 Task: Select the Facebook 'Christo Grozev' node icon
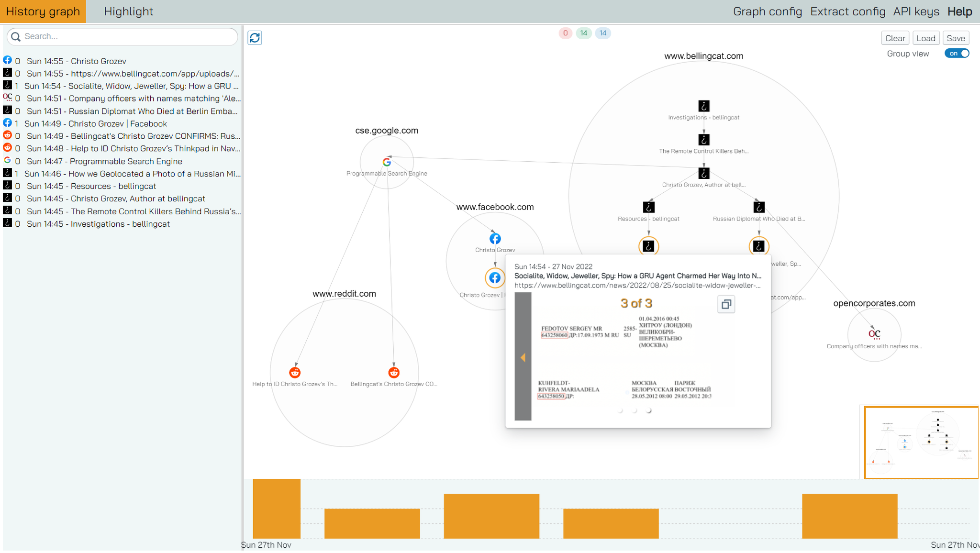point(495,238)
